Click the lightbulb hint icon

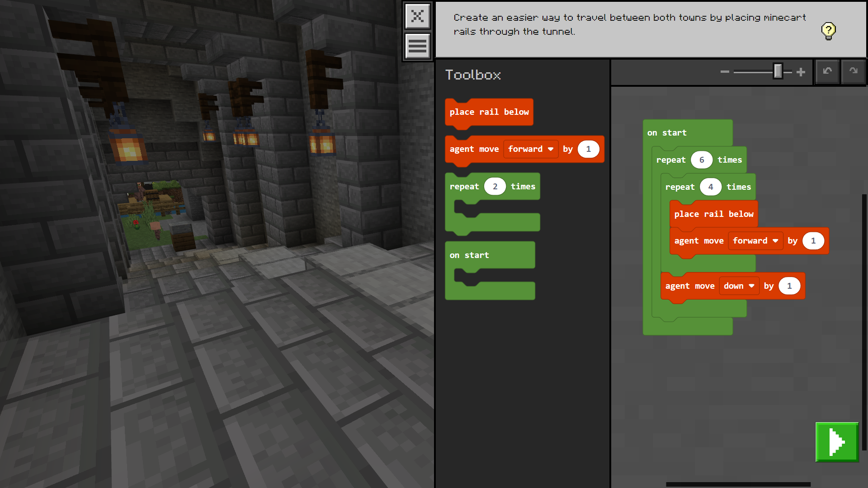828,31
